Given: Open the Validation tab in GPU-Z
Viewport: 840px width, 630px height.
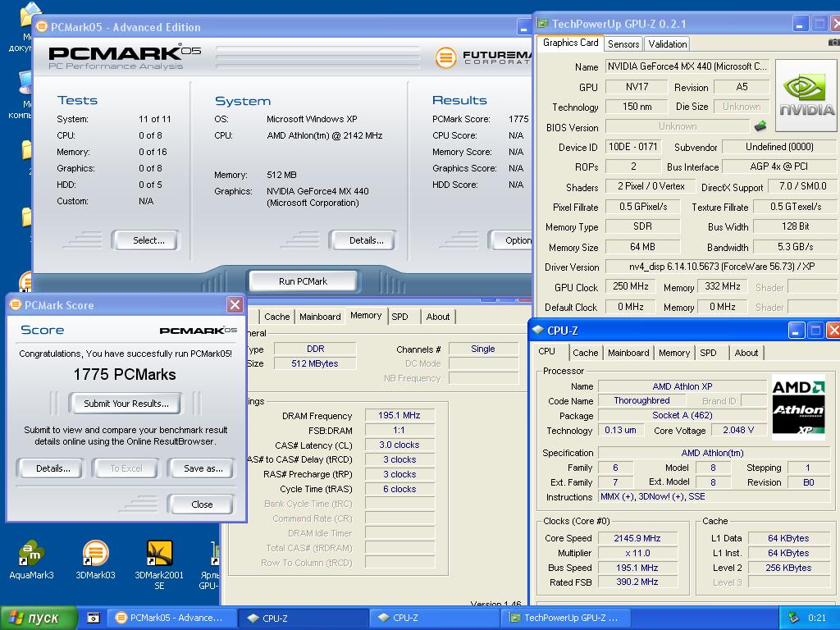Looking at the screenshot, I should pos(667,44).
